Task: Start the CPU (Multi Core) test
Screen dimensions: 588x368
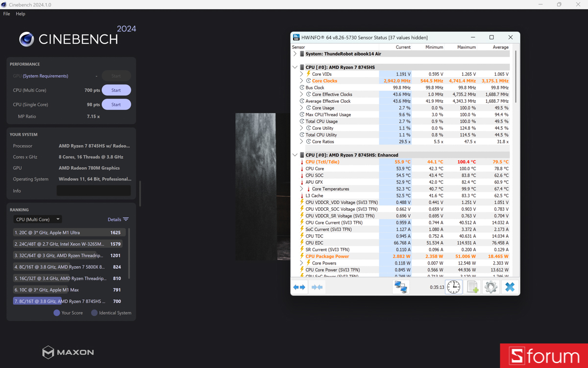Action: [116, 90]
